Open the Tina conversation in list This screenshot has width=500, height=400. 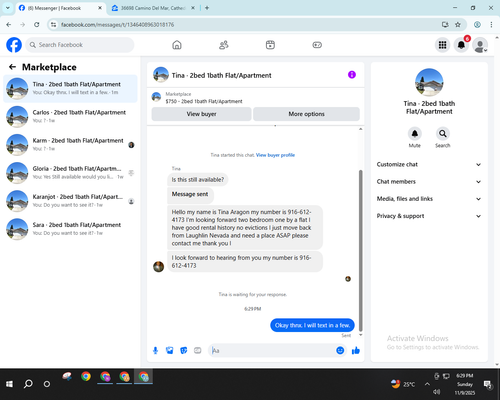[x=70, y=88]
